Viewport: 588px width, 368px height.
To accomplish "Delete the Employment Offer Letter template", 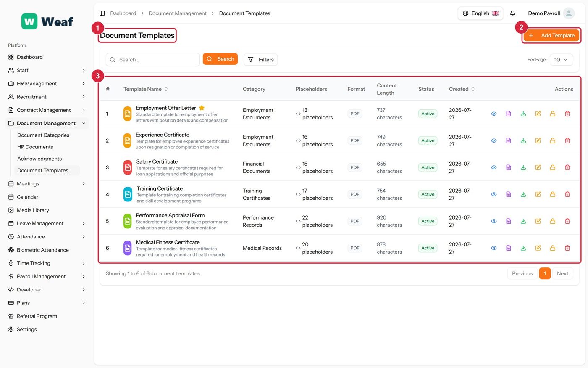I will (567, 114).
